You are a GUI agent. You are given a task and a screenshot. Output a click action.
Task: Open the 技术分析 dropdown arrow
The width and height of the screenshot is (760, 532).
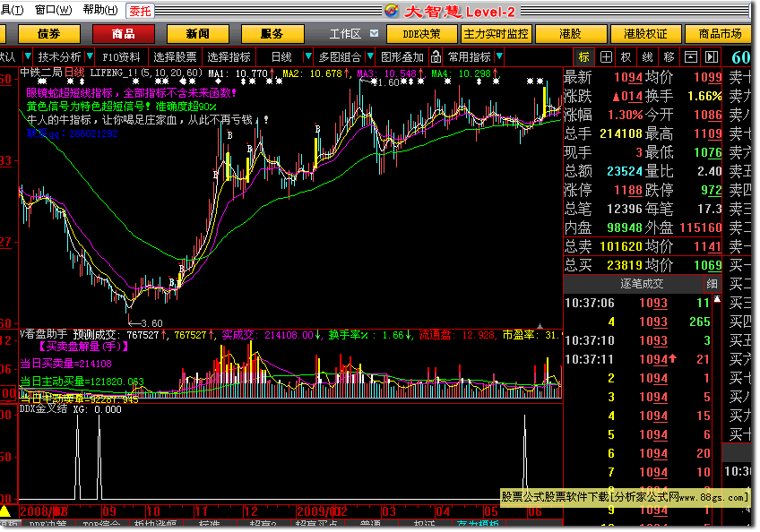tap(90, 56)
